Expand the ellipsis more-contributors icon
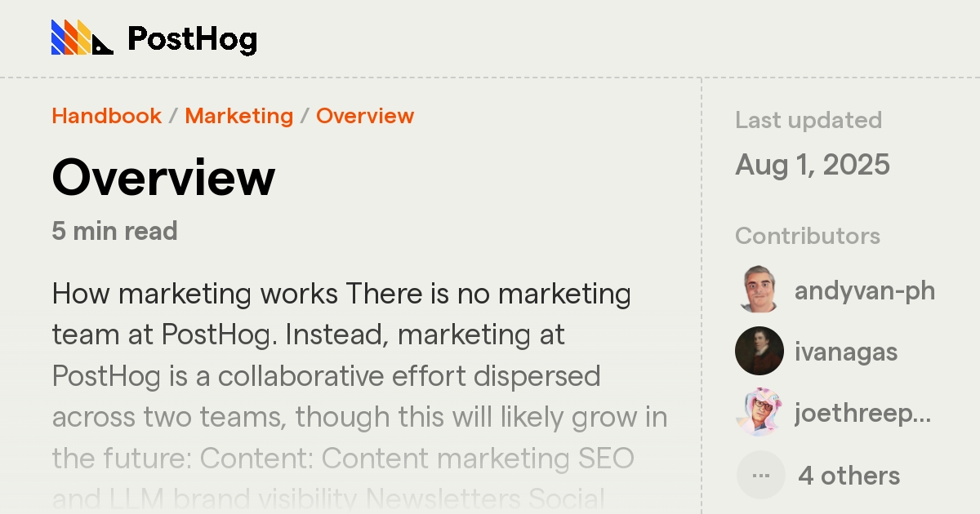The image size is (980, 514). (759, 475)
